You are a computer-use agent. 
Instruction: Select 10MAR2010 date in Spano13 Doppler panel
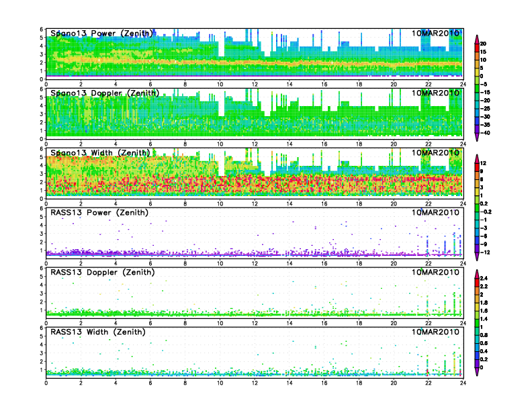point(435,93)
